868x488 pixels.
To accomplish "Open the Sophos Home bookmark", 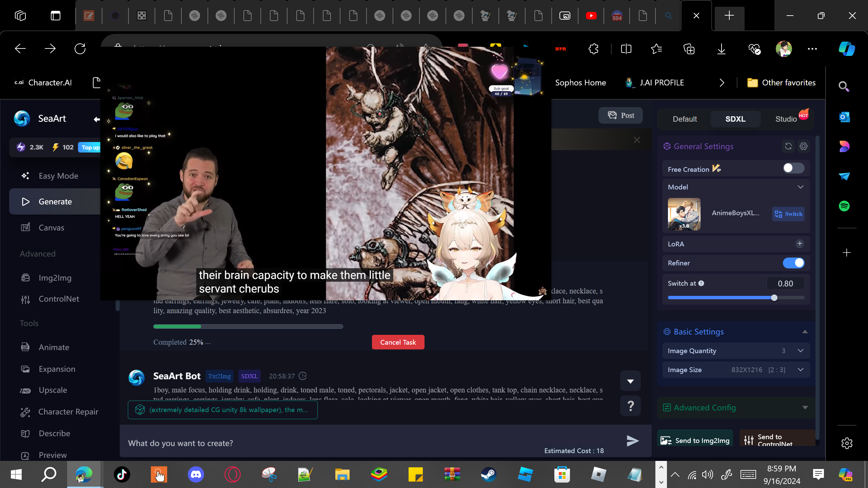I will click(x=580, y=83).
